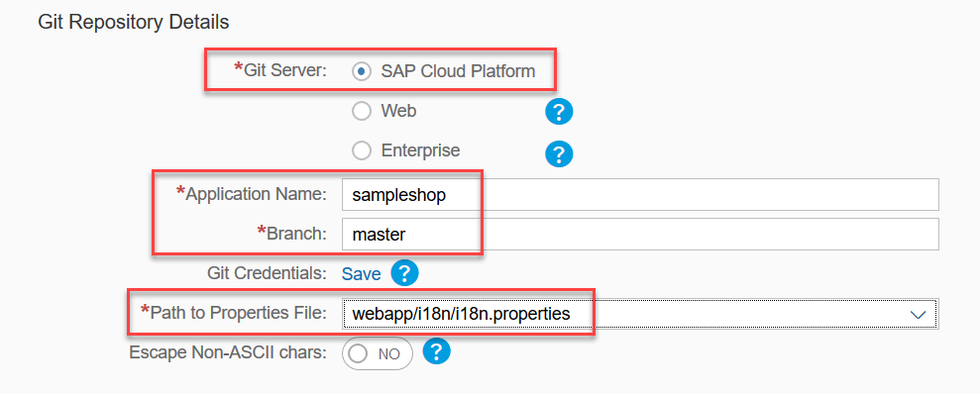Open help icon next to Web option

(560, 113)
